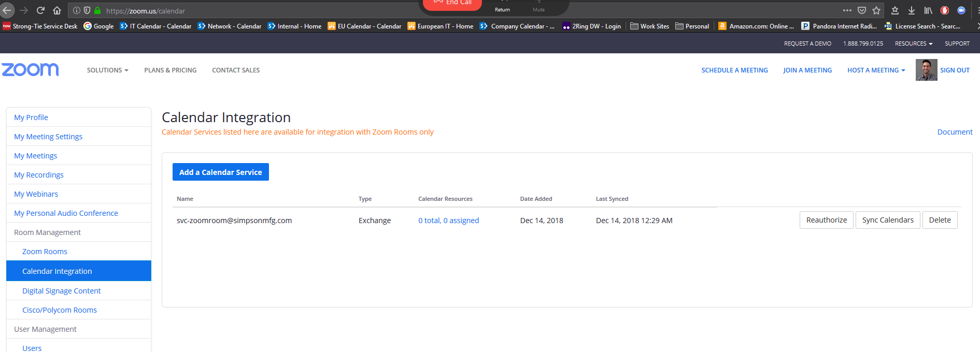Image resolution: width=980 pixels, height=352 pixels.
Task: Open the browser home page
Action: (x=57, y=10)
